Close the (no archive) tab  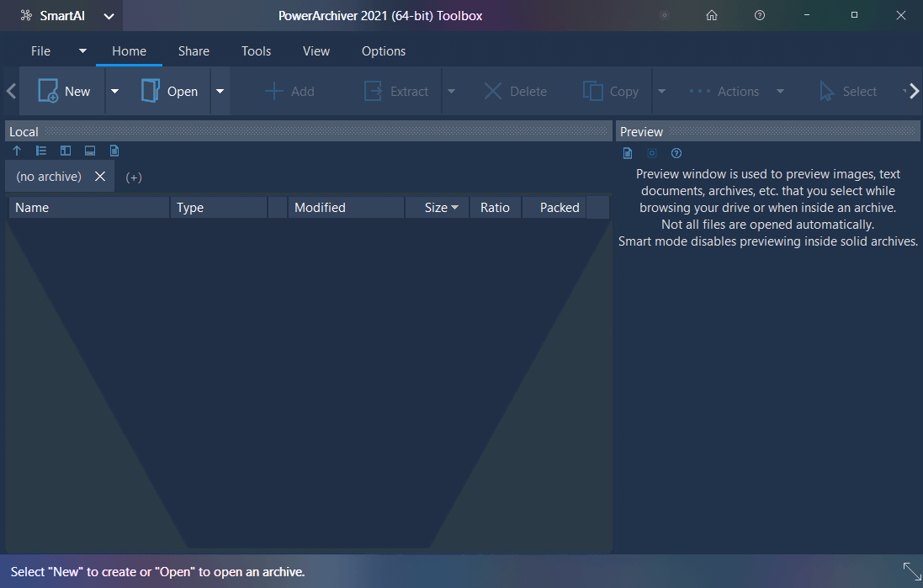[100, 177]
